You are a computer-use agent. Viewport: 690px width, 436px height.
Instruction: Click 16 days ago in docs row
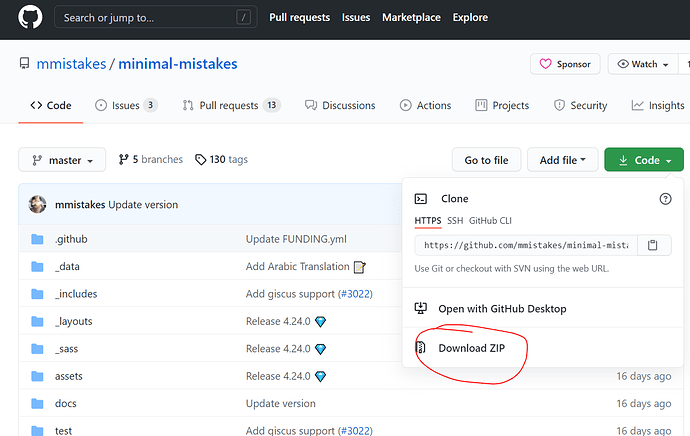(x=644, y=403)
